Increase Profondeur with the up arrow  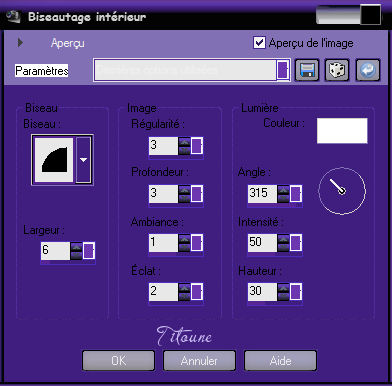coord(184,190)
